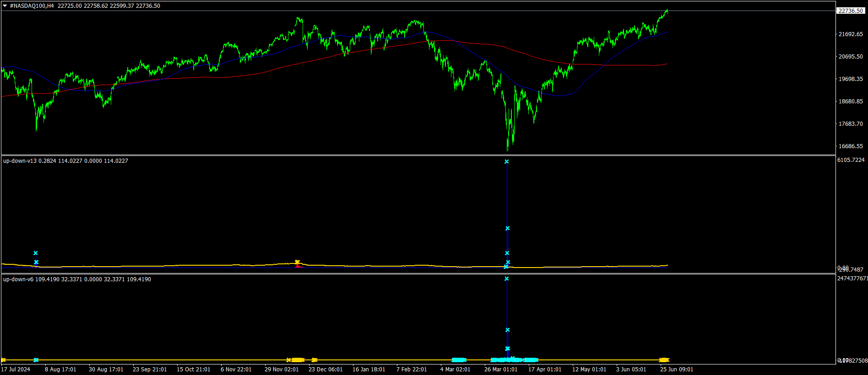Click the 26 Mar 01:01 time axis label

click(501, 370)
